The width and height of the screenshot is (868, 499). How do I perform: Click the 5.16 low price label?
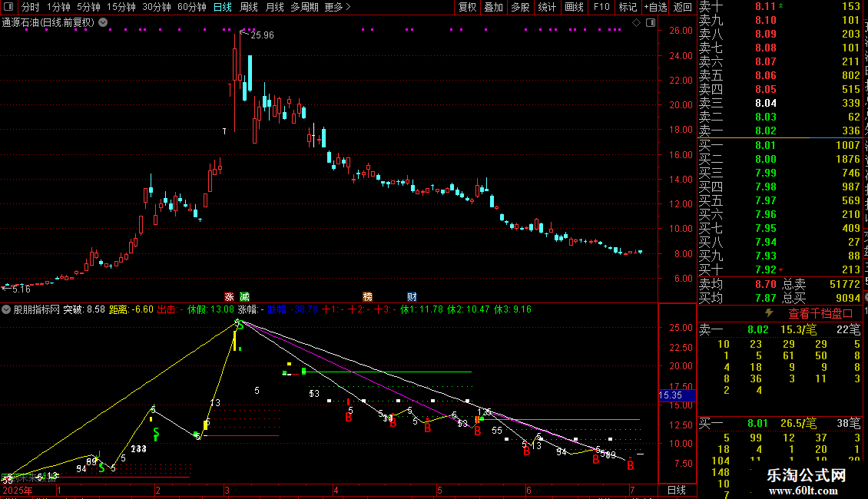pos(21,289)
